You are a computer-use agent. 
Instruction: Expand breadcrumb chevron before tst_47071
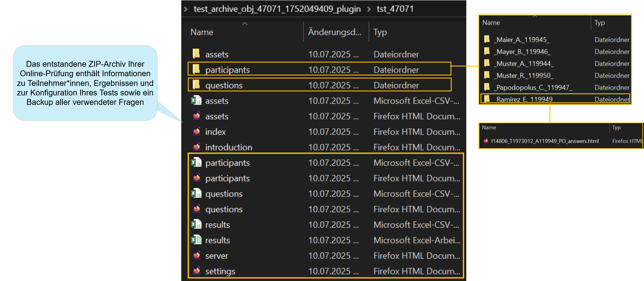[x=369, y=9]
